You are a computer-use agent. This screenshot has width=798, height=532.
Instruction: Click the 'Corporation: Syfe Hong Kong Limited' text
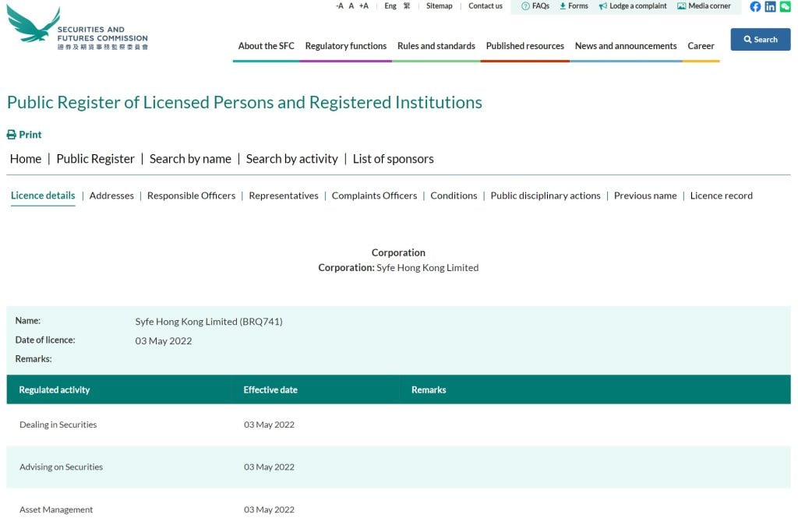[x=398, y=267]
